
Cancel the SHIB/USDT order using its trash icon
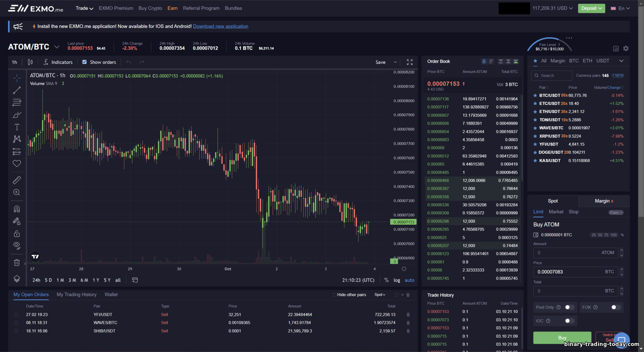click(x=408, y=331)
